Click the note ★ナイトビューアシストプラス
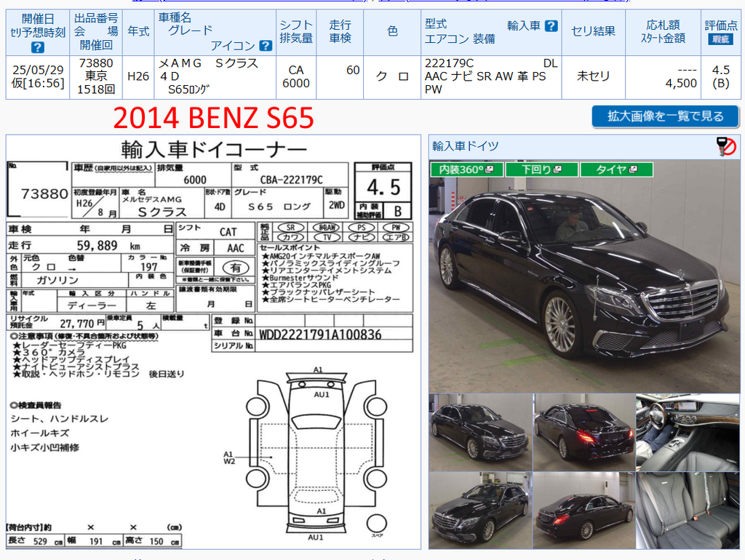The width and height of the screenshot is (745, 560). tap(76, 367)
